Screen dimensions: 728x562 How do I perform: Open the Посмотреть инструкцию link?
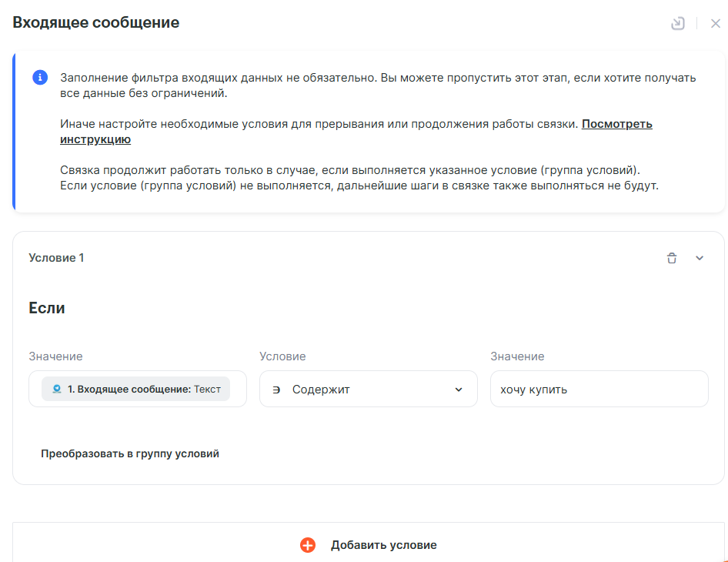pos(616,124)
